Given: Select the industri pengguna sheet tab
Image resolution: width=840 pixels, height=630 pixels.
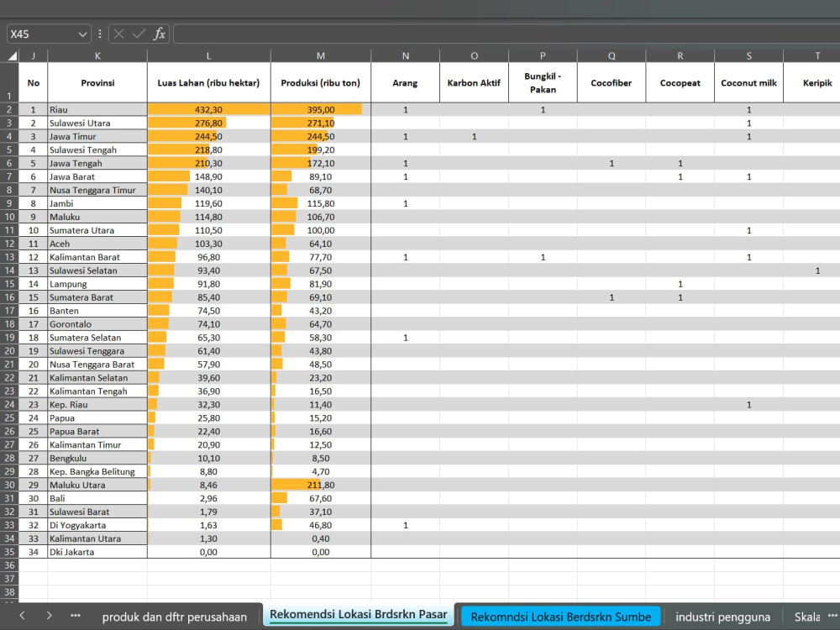Looking at the screenshot, I should click(722, 617).
